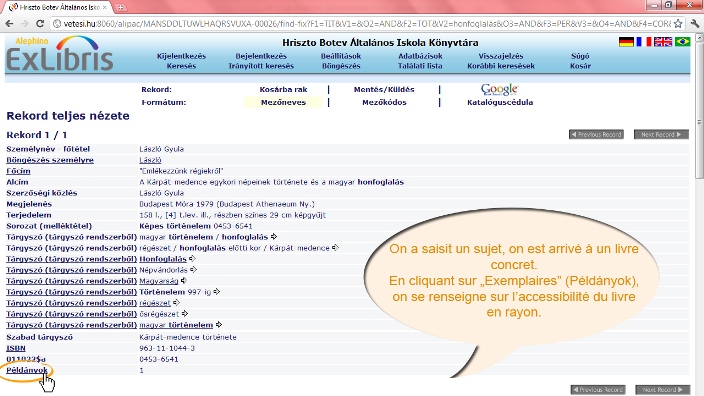This screenshot has width=704, height=396.
Task: Go back with the browser back arrow
Action: [9, 23]
